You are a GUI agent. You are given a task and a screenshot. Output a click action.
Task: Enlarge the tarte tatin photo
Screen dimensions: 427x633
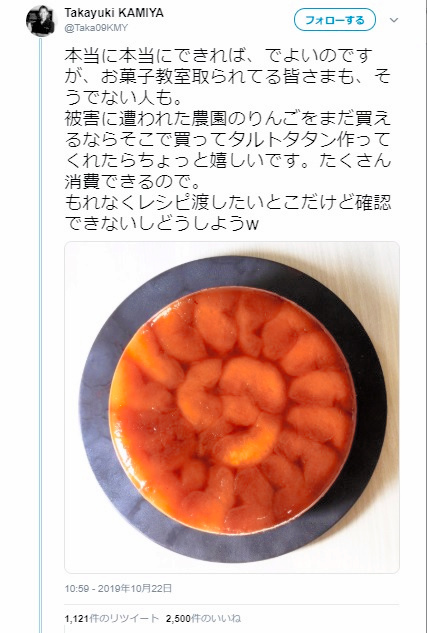coord(232,407)
